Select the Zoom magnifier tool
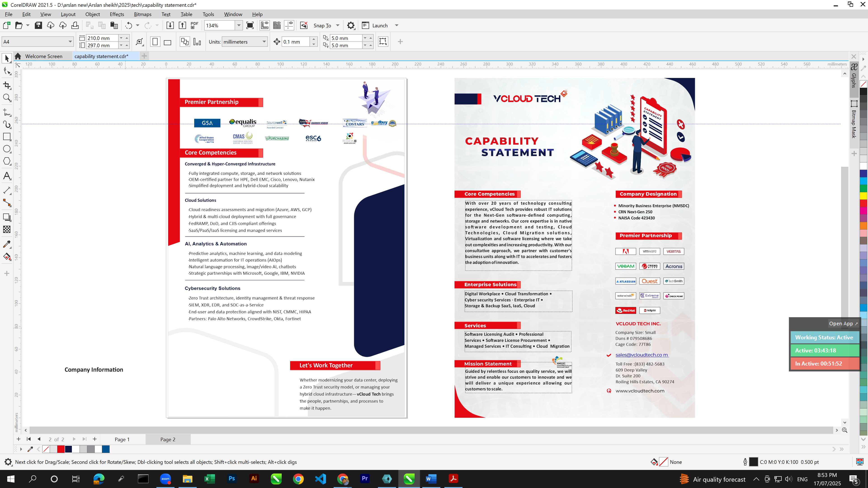This screenshot has height=488, width=868. click(7, 98)
